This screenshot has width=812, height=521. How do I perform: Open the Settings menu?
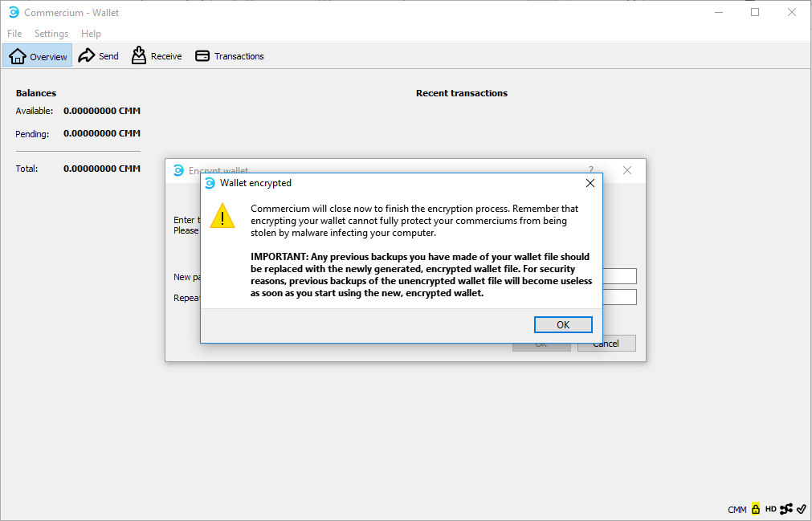click(x=51, y=34)
